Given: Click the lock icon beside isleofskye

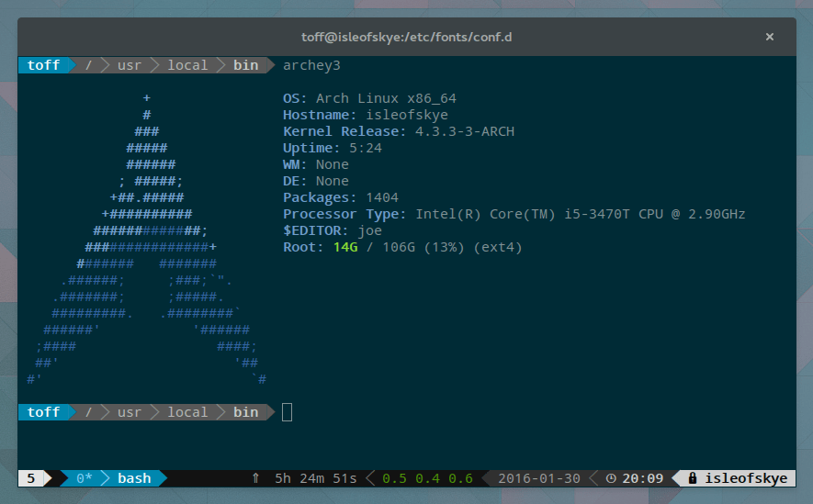Looking at the screenshot, I should 692,478.
